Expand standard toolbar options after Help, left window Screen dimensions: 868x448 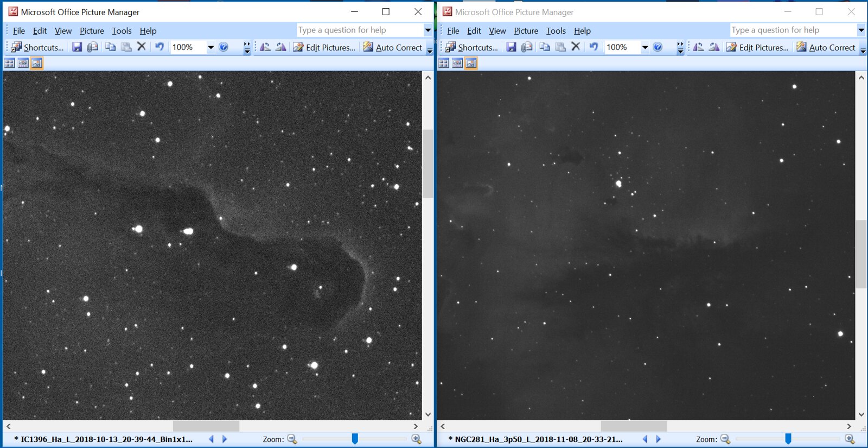[x=247, y=48]
